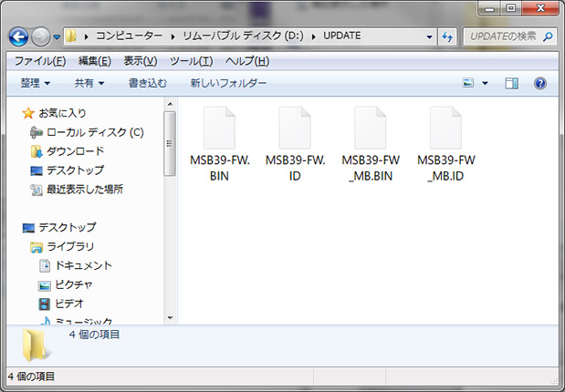Open the ファイル(F) menu
Viewport: 565px width, 392px height.
pos(39,61)
